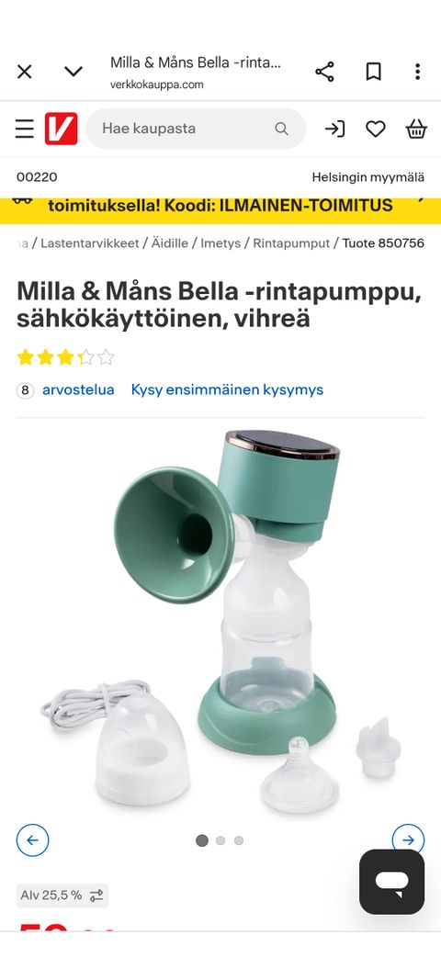Expand the browser tab chevron menu
Viewport: 441px width, 980px height.
pyautogui.click(x=73, y=72)
